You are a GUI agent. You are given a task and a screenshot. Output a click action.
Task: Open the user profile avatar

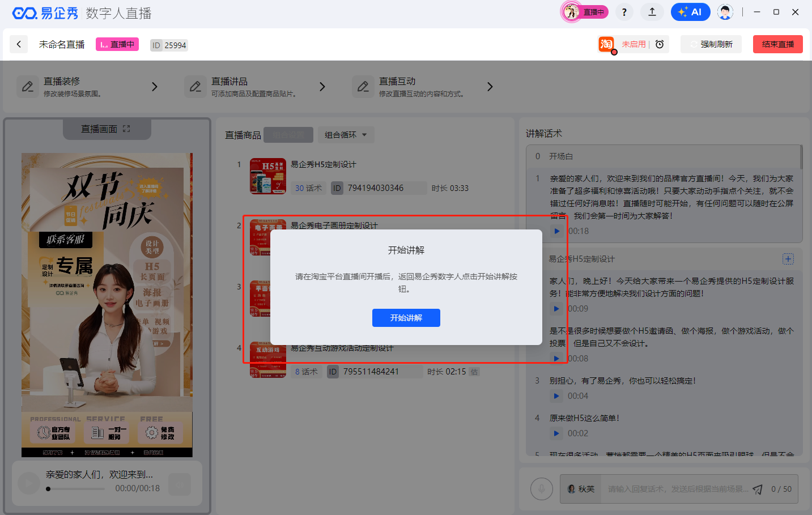pos(725,12)
